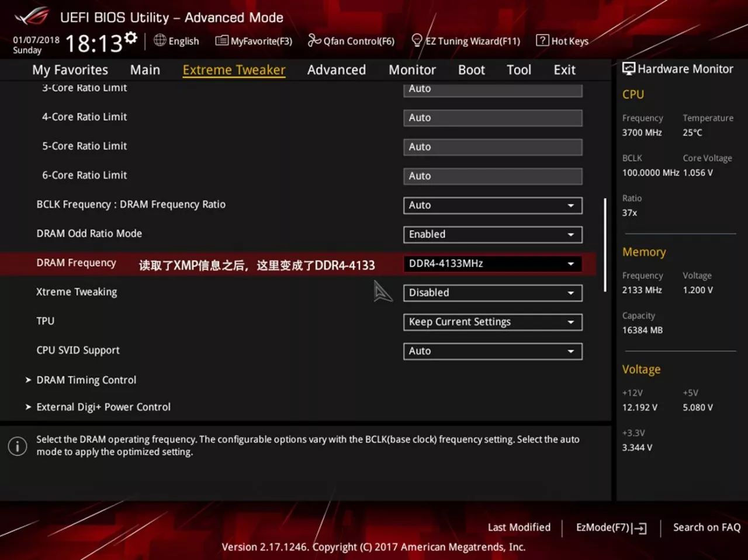Open the Monitor tab
Screen dimensions: 748x560
[412, 70]
